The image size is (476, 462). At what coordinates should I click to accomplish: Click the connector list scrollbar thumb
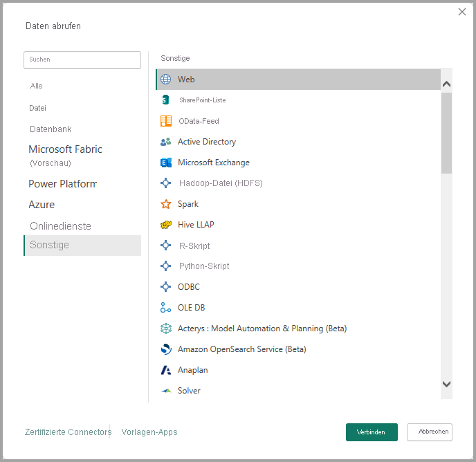(446, 133)
